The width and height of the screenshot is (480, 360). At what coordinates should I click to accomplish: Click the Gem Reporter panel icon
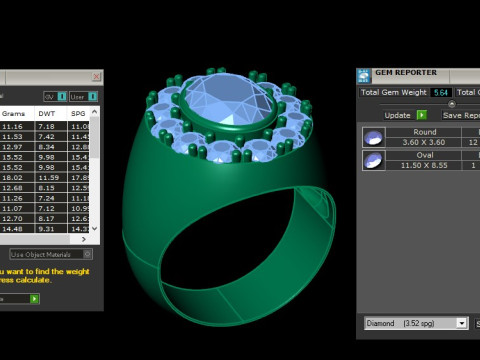coord(364,76)
